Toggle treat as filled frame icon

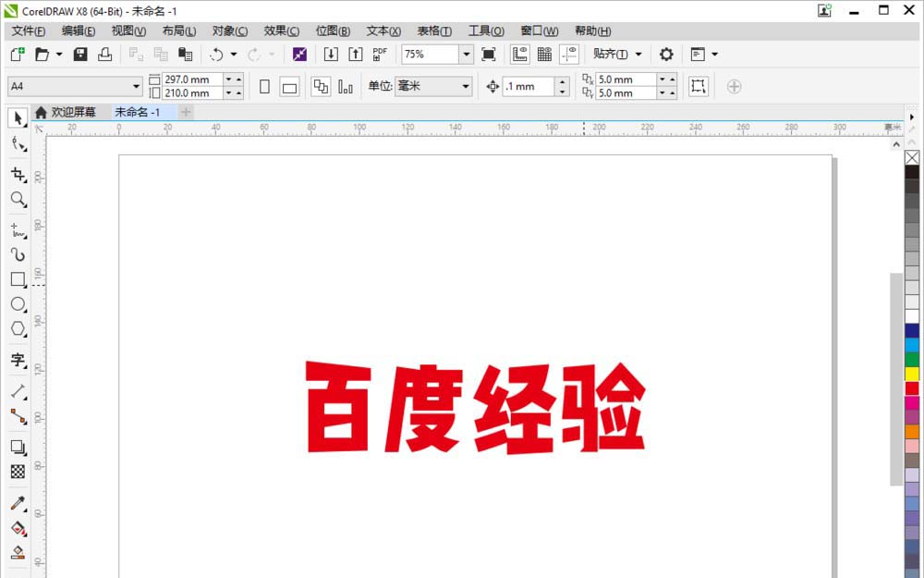pos(699,86)
